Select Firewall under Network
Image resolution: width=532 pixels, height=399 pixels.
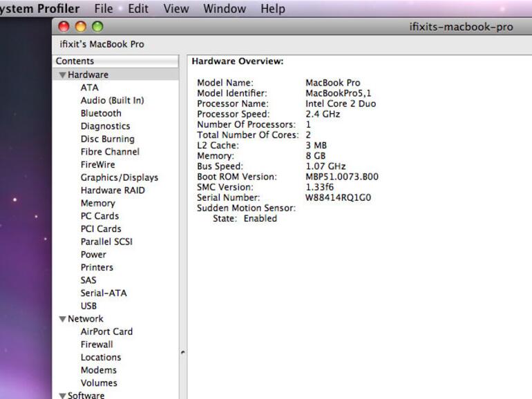(97, 344)
